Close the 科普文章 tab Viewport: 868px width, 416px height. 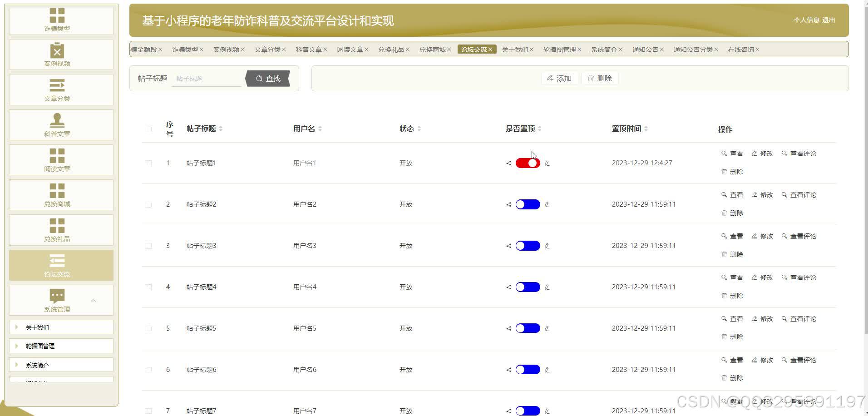[325, 50]
